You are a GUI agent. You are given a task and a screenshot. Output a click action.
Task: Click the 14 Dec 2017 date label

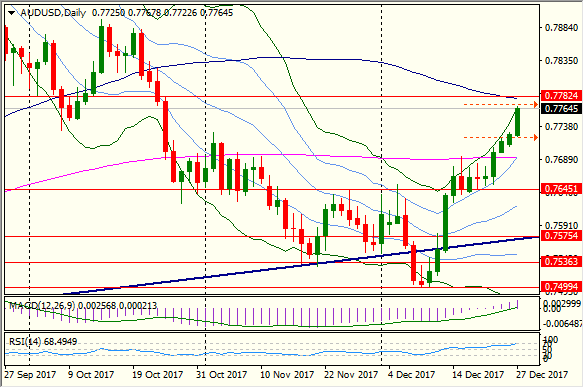click(x=478, y=374)
